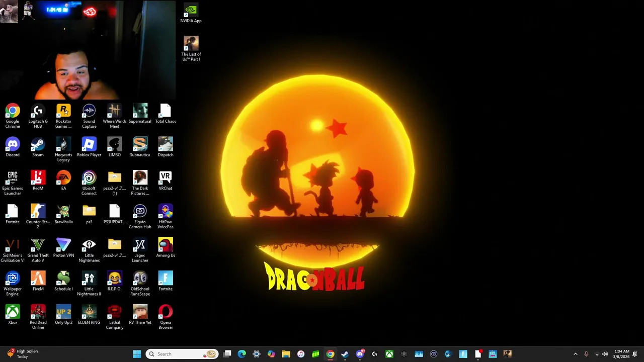The height and width of the screenshot is (362, 644).
Task: Launch Where Winds Meet game
Action: (x=115, y=116)
